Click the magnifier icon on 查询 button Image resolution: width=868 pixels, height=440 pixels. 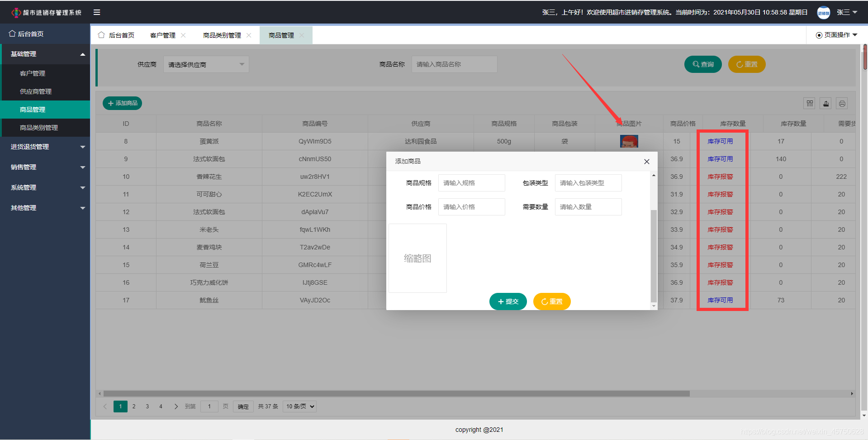point(695,64)
